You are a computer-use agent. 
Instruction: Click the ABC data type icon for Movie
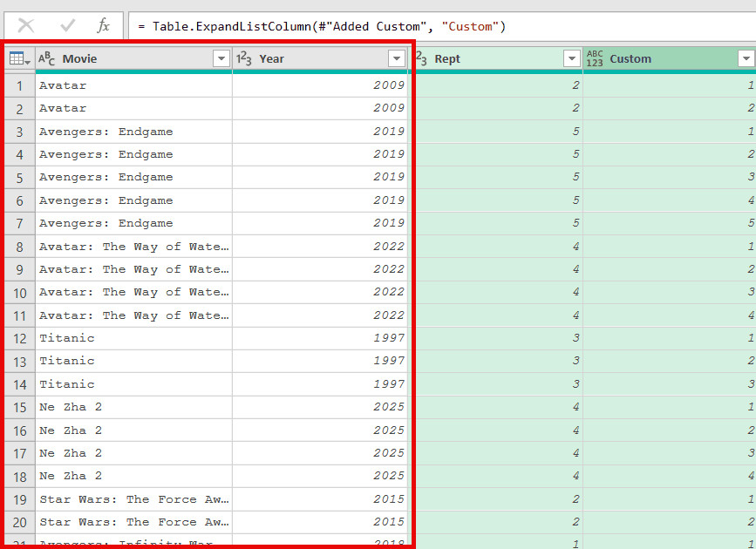point(47,58)
